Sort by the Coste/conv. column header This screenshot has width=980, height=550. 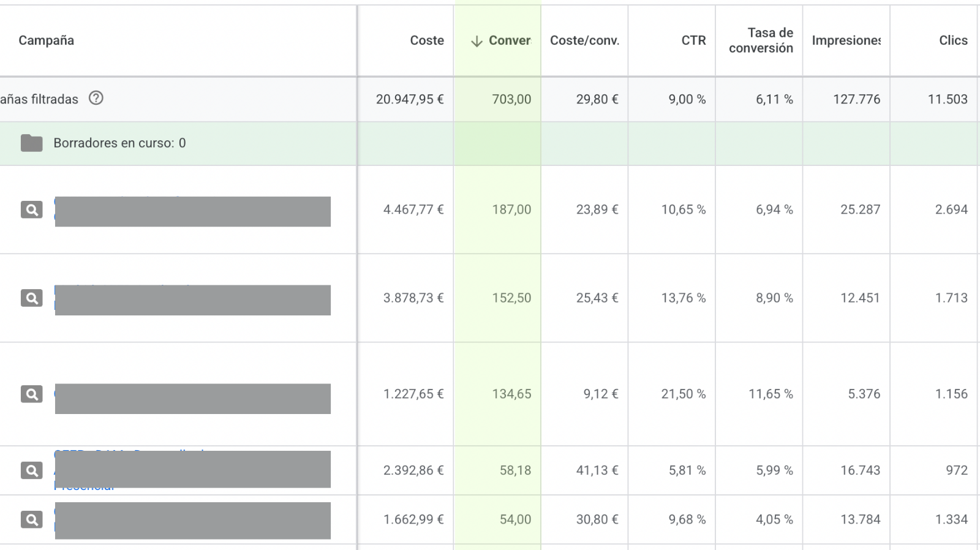[x=584, y=40]
